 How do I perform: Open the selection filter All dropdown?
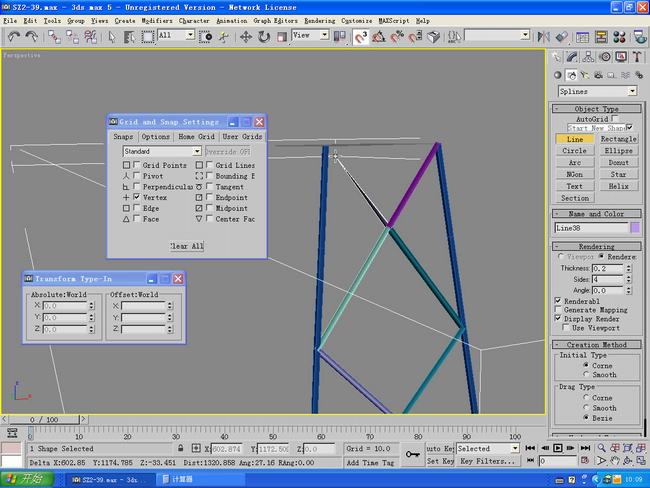(x=190, y=35)
